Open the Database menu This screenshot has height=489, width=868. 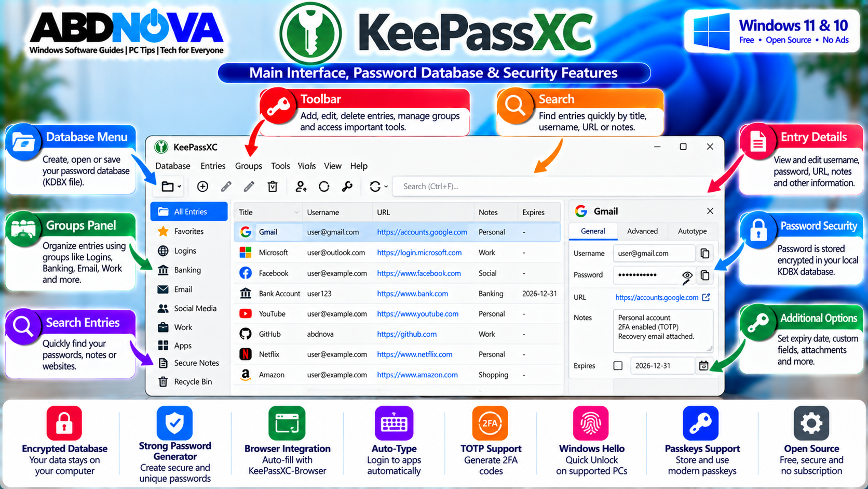[173, 166]
